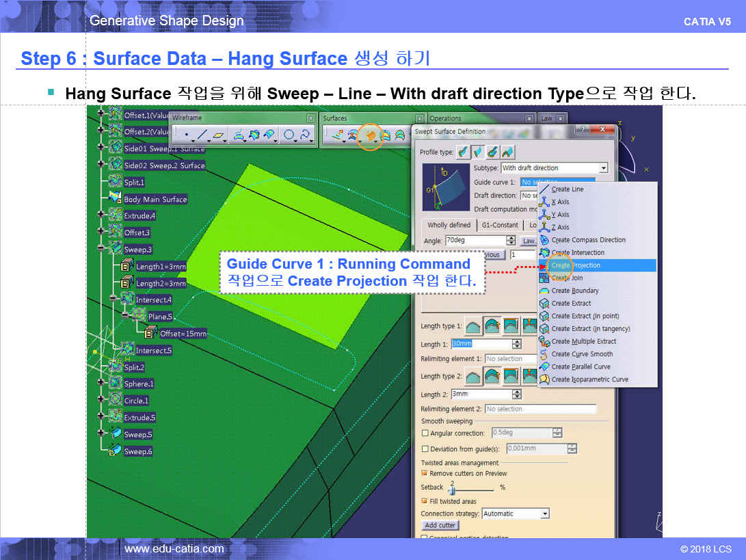Click the highlighted Sweep icon in Surfaces toolbar
This screenshot has width=746, height=560.
(x=370, y=135)
